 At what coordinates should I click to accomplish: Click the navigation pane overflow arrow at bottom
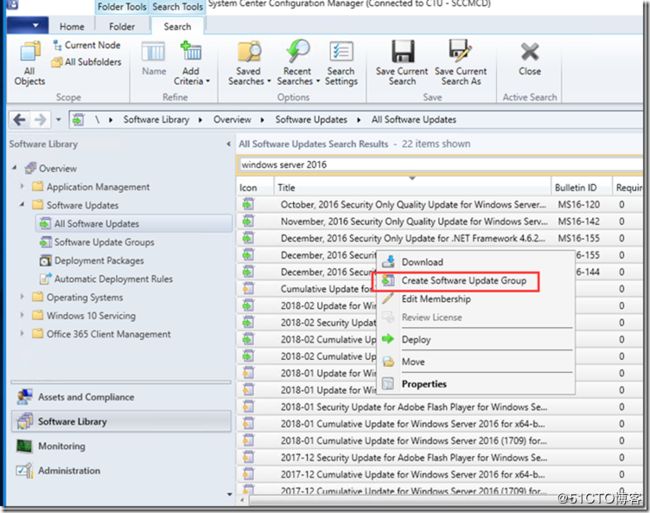[x=229, y=494]
